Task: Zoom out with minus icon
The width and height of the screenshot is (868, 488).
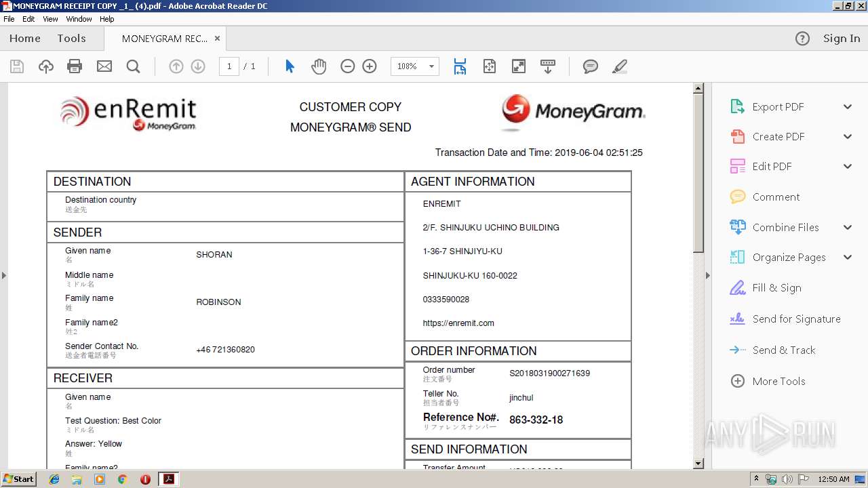Action: click(x=348, y=66)
